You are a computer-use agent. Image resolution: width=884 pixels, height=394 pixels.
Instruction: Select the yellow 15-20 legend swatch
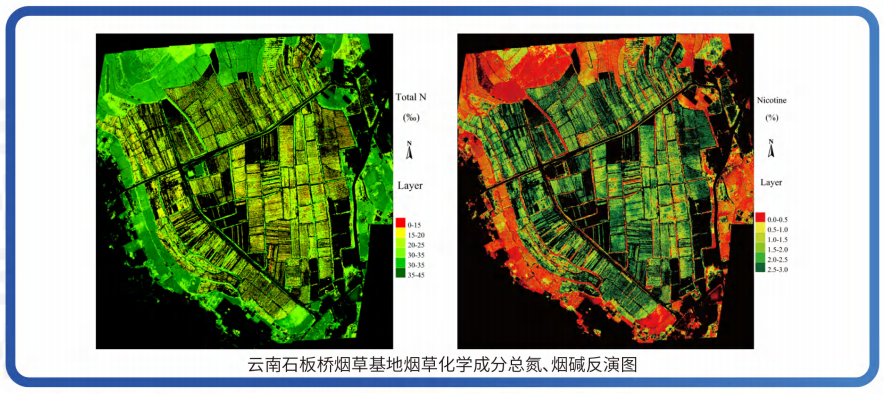(x=400, y=232)
